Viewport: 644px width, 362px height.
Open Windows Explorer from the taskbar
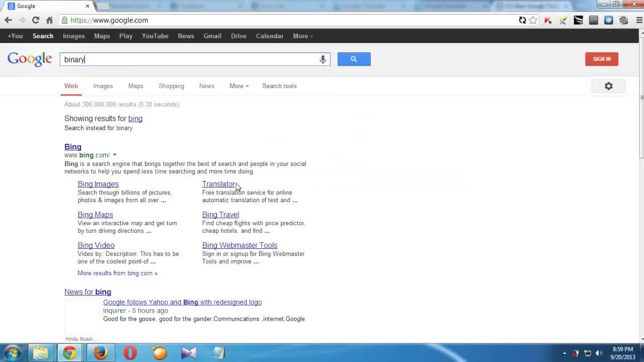(x=41, y=352)
